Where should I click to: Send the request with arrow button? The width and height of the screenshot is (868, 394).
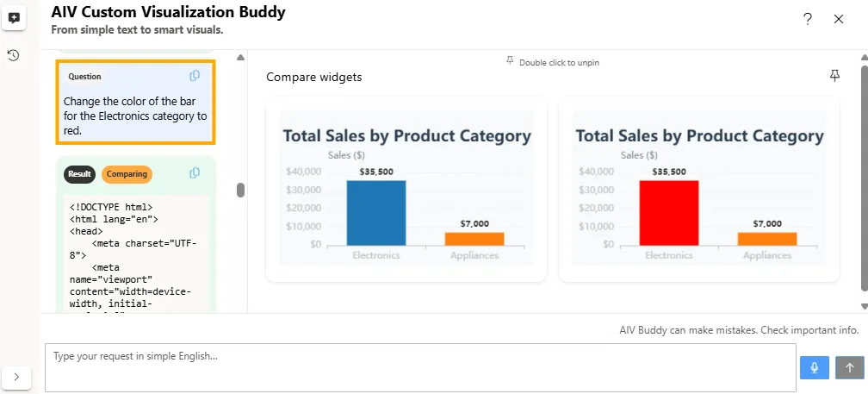click(850, 367)
